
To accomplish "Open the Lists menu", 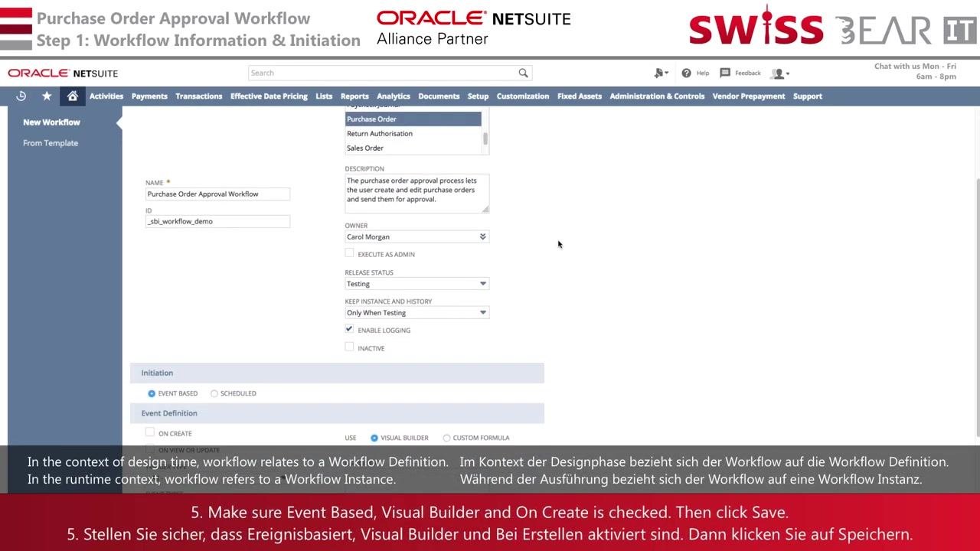I will 324,96.
